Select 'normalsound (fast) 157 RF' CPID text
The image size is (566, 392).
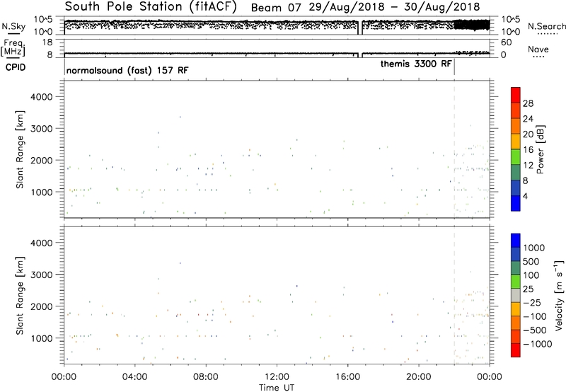[127, 70]
